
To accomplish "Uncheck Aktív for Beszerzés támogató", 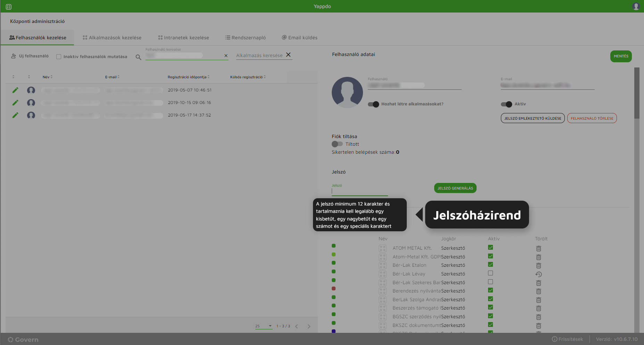I will (490, 307).
